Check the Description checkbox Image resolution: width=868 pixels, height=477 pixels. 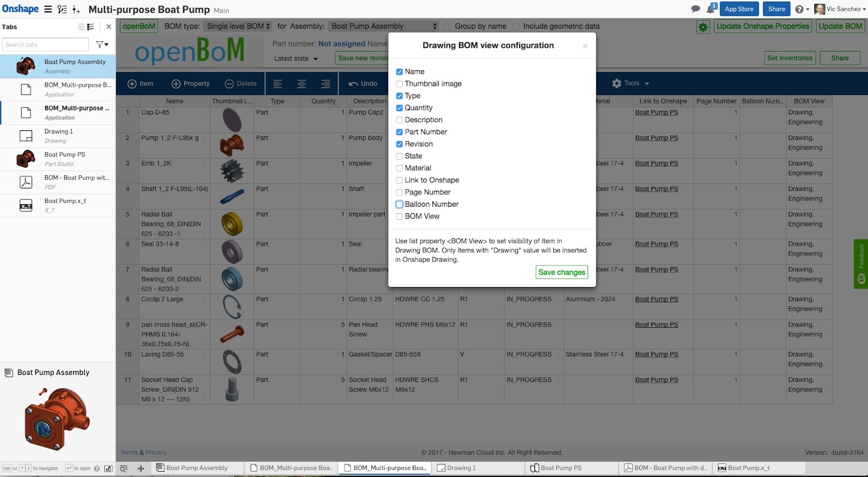pyautogui.click(x=399, y=120)
